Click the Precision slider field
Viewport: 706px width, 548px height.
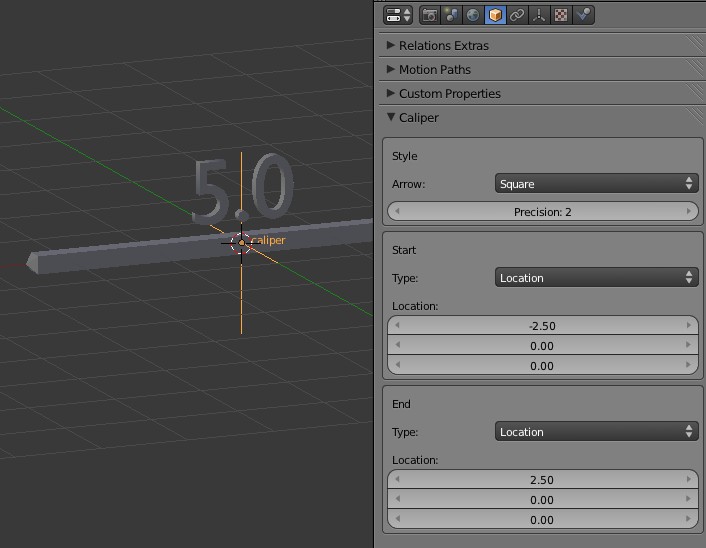[x=541, y=212]
